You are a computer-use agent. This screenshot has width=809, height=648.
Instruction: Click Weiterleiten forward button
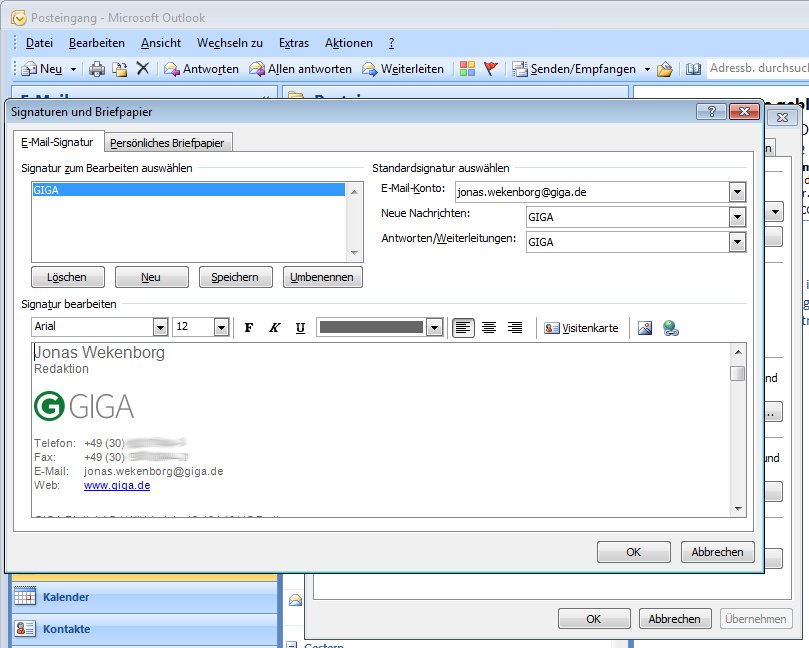[403, 69]
